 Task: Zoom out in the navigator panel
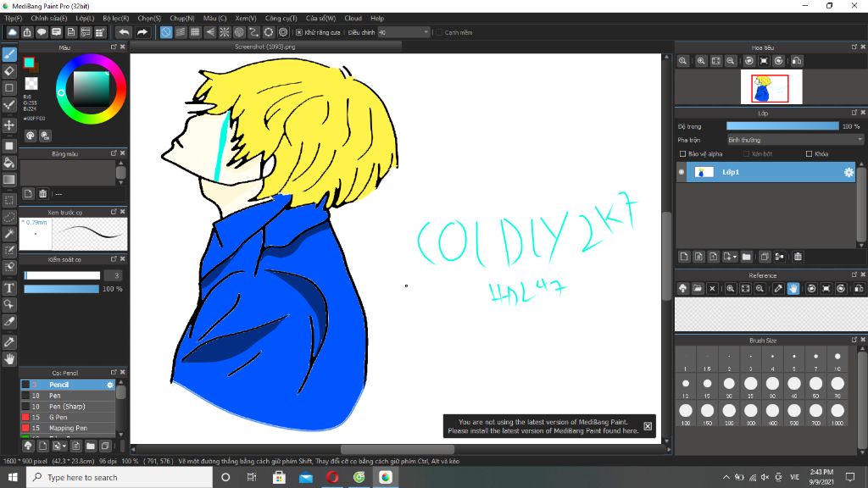[x=731, y=61]
